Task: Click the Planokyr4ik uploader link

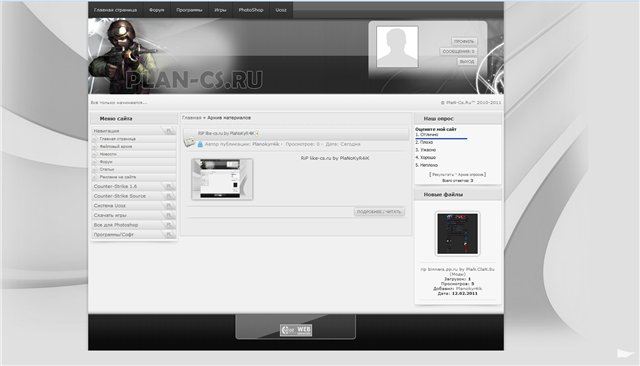Action: (x=469, y=289)
